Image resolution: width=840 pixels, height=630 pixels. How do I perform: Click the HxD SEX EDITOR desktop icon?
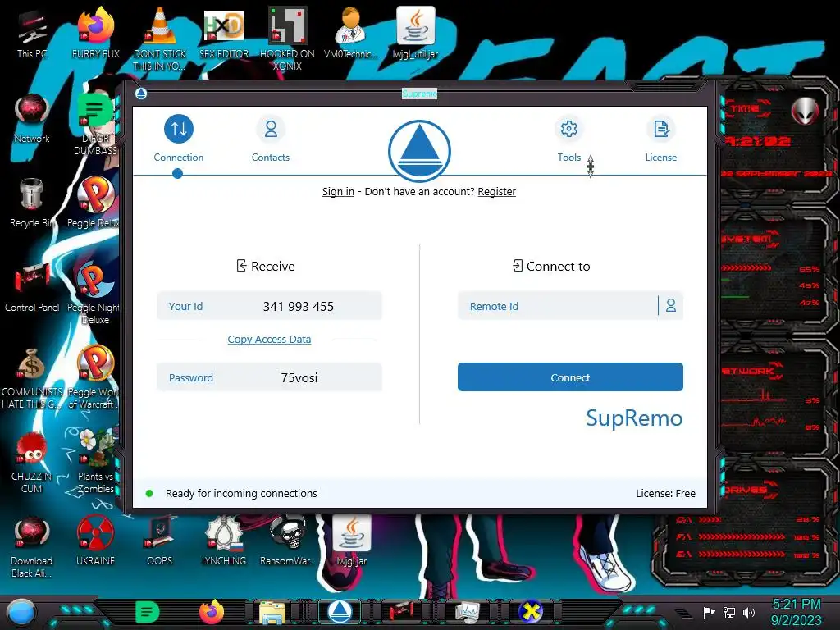click(x=224, y=33)
